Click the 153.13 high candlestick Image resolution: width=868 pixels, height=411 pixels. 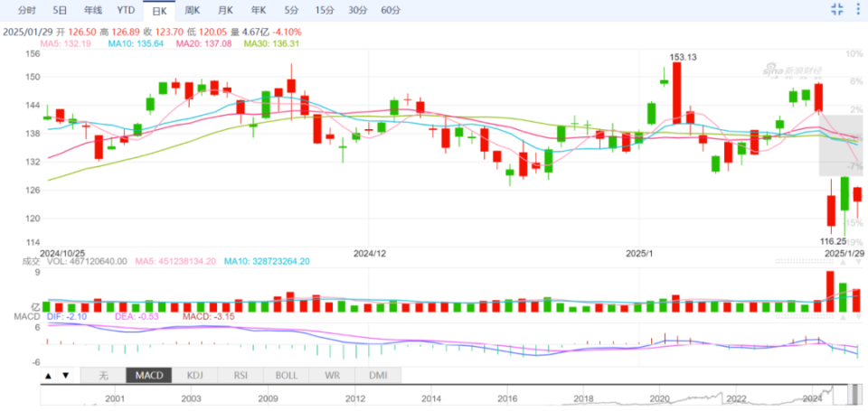coord(676,92)
